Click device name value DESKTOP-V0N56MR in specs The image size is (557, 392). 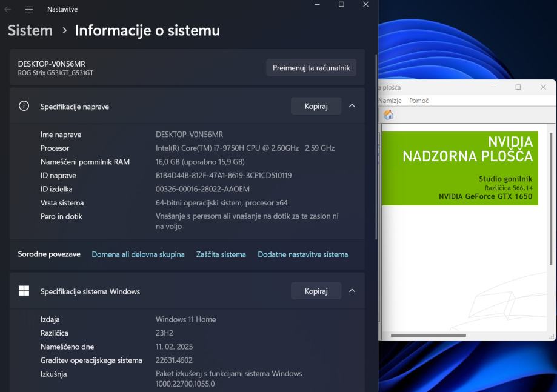(x=189, y=135)
